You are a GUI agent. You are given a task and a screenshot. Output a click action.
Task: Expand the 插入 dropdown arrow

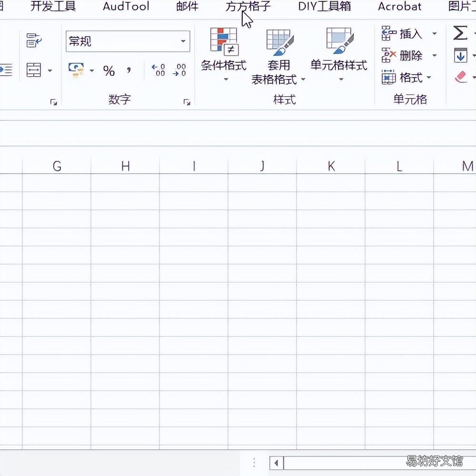[x=435, y=33]
